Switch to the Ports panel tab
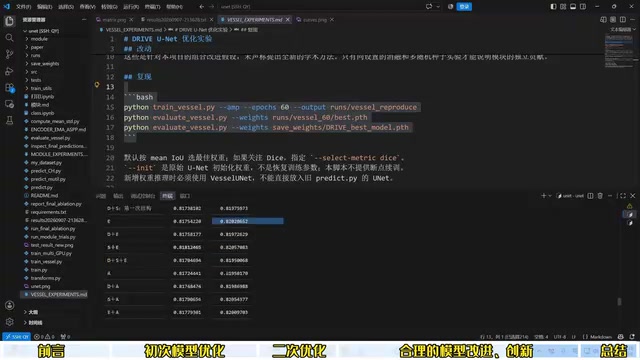Screen dimensions: 640x360 pyautogui.click(x=185, y=196)
